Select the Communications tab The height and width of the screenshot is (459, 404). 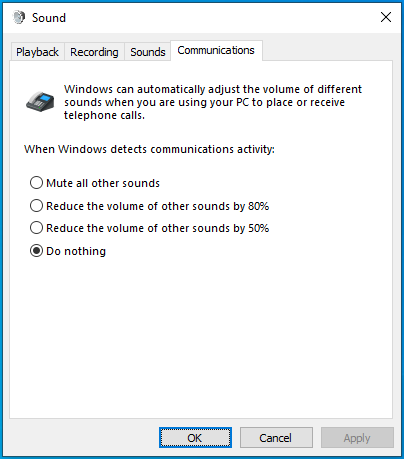(x=216, y=50)
